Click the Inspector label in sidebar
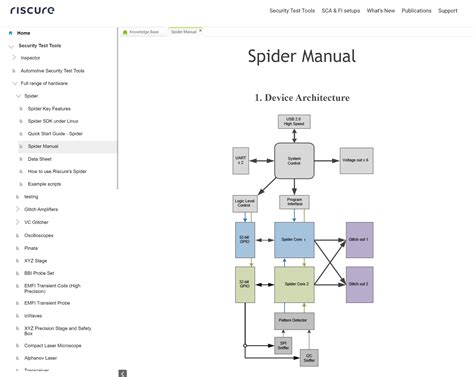Image resolution: width=474 pixels, height=377 pixels. click(x=30, y=58)
